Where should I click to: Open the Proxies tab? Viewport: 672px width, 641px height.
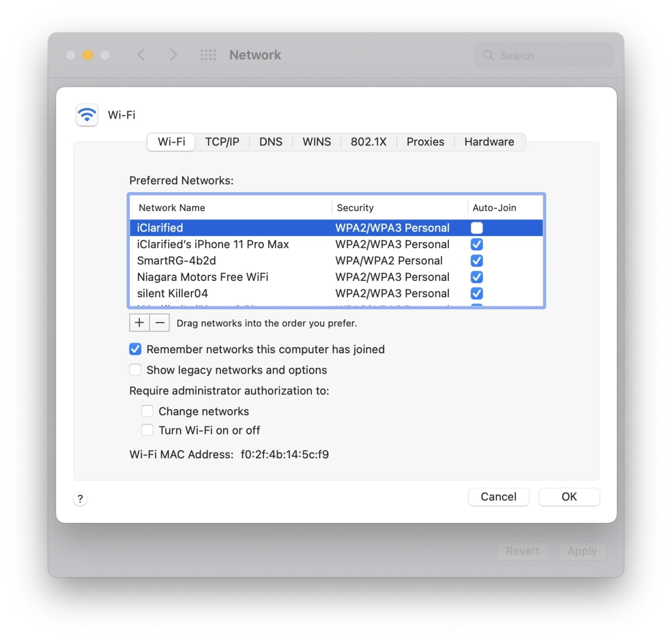(425, 142)
